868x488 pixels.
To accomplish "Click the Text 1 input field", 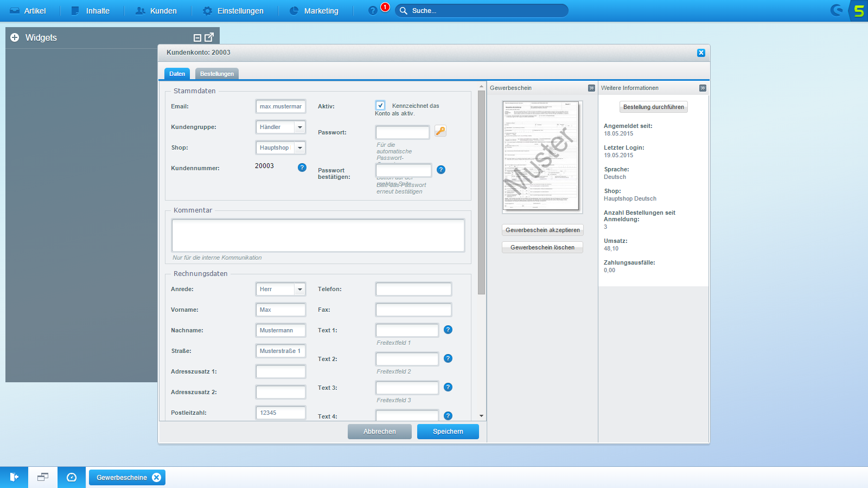I will (407, 330).
